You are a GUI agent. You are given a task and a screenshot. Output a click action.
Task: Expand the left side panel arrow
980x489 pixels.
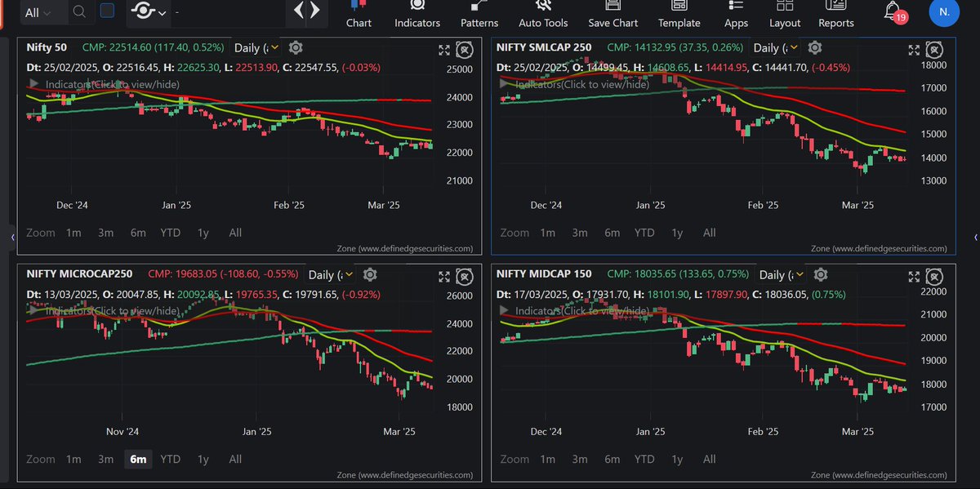click(12, 237)
